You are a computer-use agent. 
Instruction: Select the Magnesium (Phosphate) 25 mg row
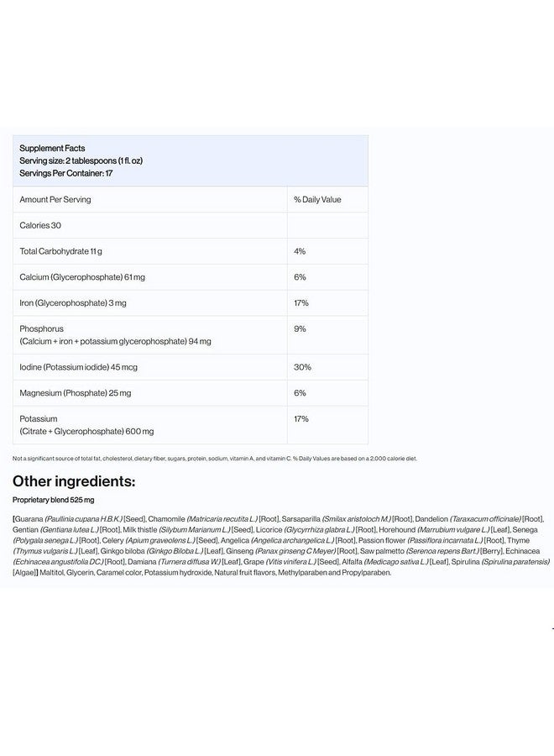coord(191,393)
